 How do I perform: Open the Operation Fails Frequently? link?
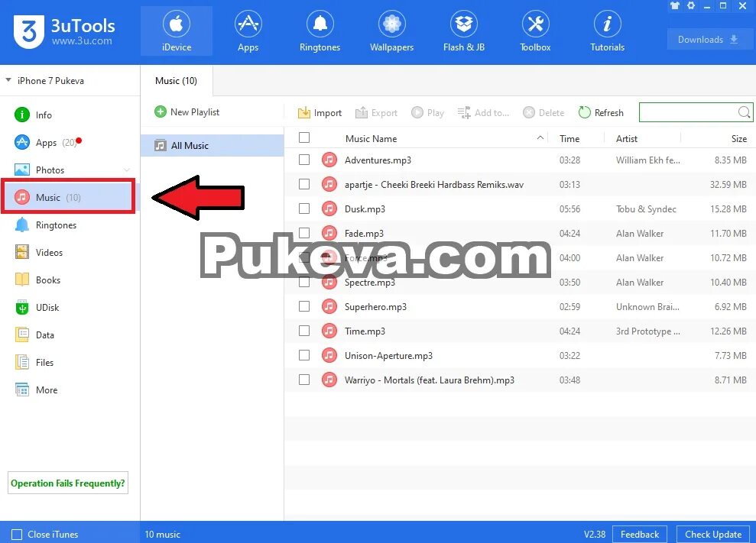tap(68, 483)
